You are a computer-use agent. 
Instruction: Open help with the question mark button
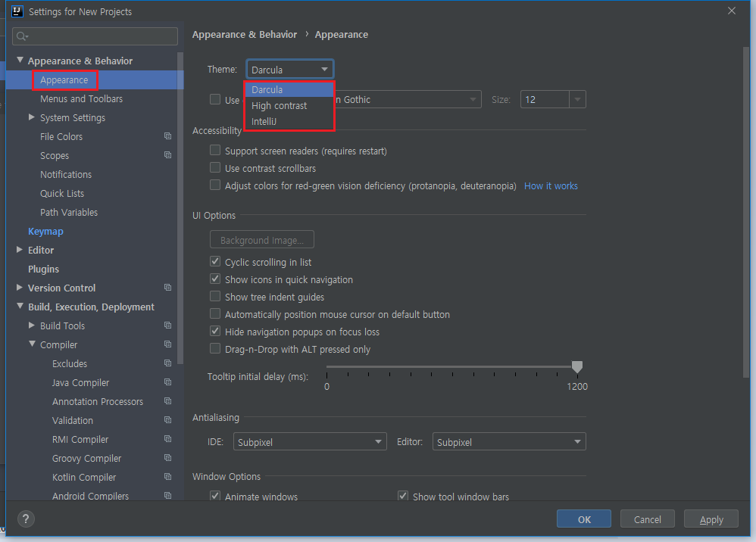click(26, 519)
